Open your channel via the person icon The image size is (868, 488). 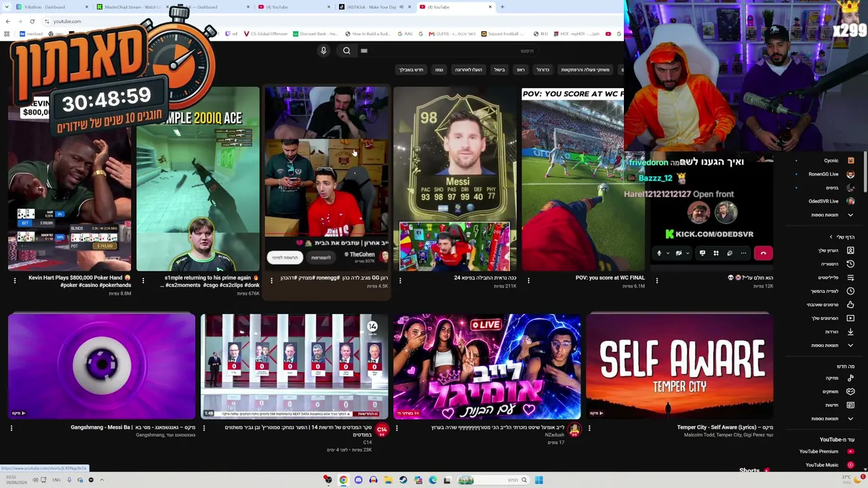(850, 251)
